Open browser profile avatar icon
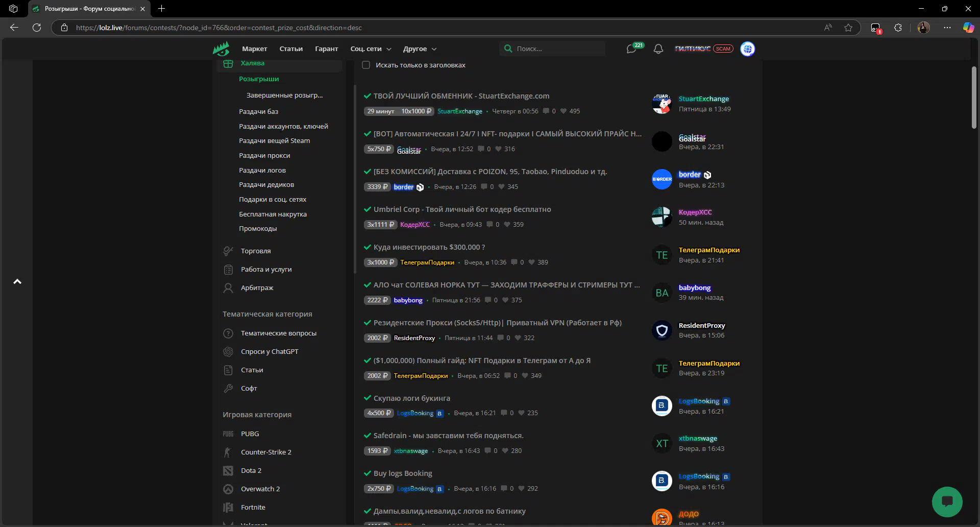Image resolution: width=980 pixels, height=527 pixels. pyautogui.click(x=923, y=28)
